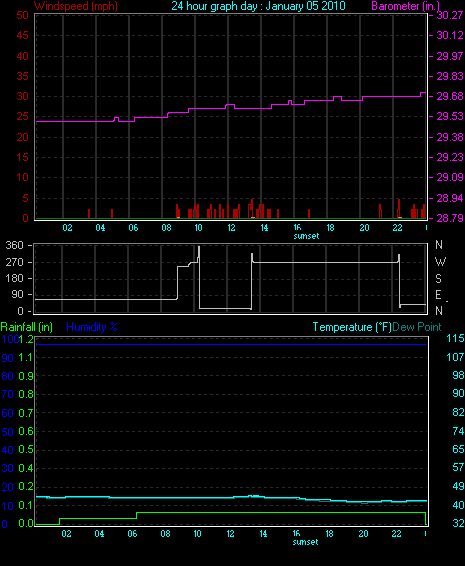Click the 360 degree wind direction label
The height and width of the screenshot is (566, 465).
pyautogui.click(x=14, y=245)
